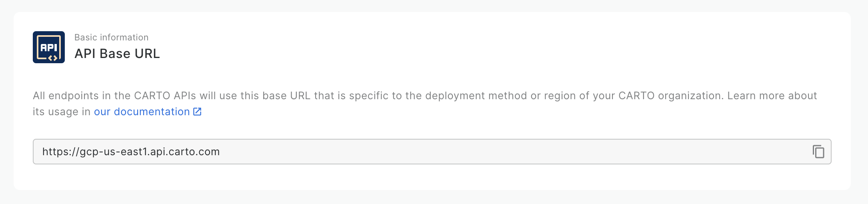Click the code brackets symbol in API icon

pyautogui.click(x=53, y=58)
